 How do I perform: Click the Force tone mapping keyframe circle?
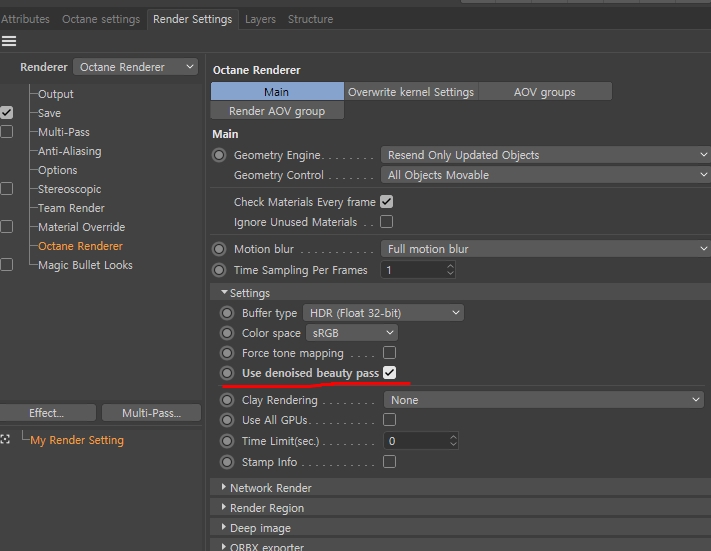(x=227, y=353)
